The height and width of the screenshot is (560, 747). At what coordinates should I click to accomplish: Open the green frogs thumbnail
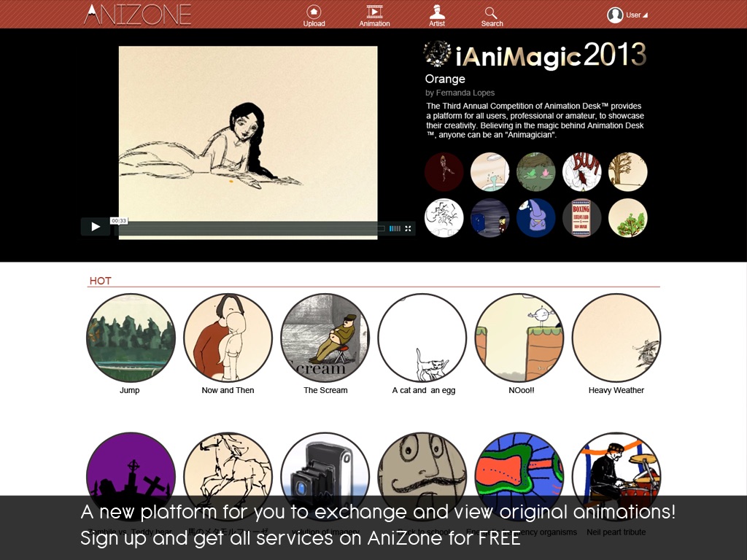click(536, 172)
